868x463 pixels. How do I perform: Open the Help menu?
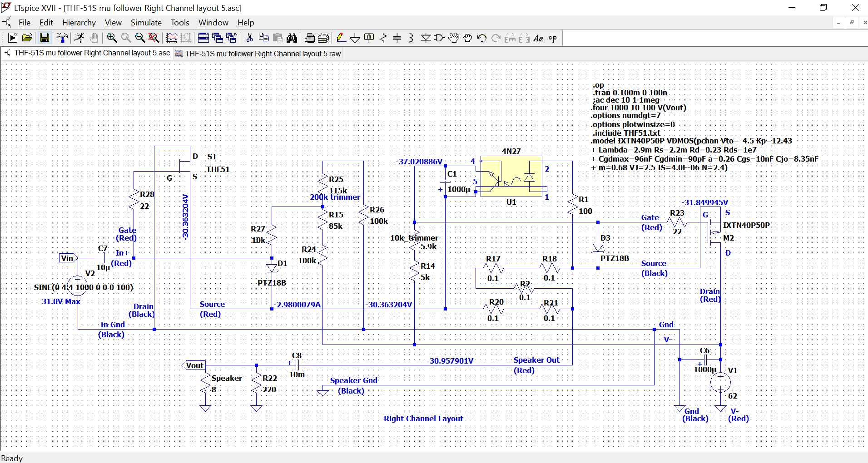[x=246, y=23]
